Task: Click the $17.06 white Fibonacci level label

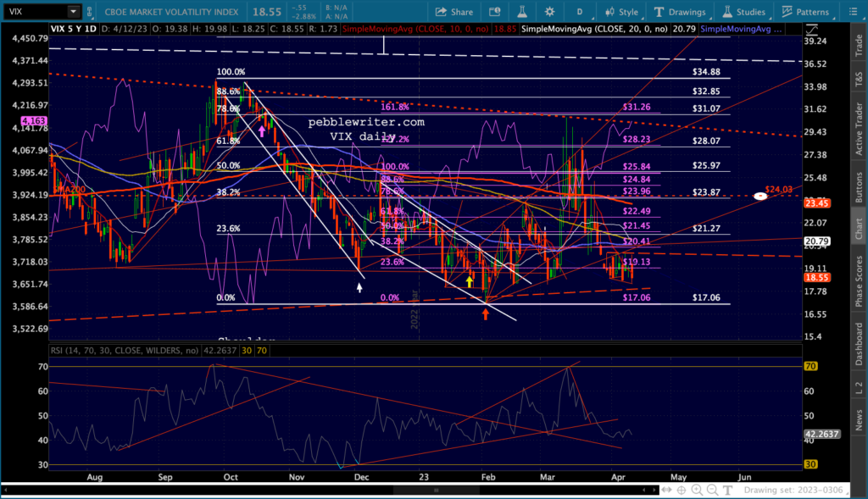Action: point(706,297)
